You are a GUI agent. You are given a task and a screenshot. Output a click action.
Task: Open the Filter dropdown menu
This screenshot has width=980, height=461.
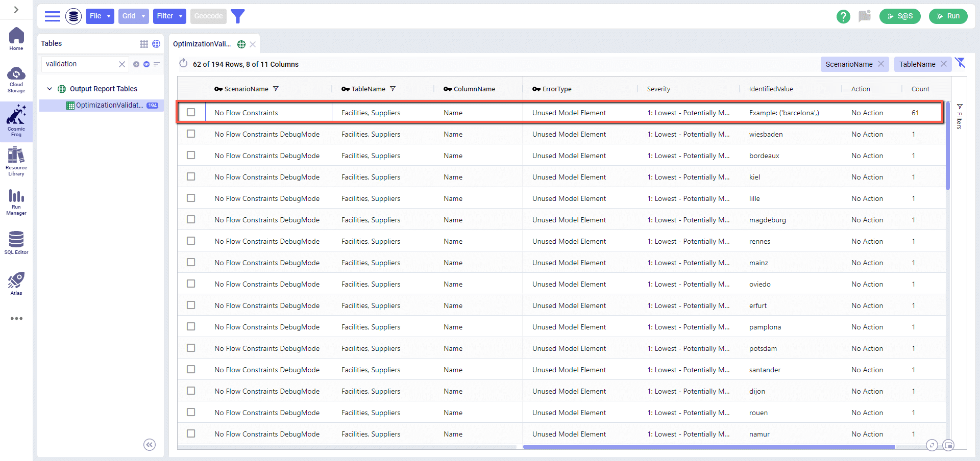[170, 16]
